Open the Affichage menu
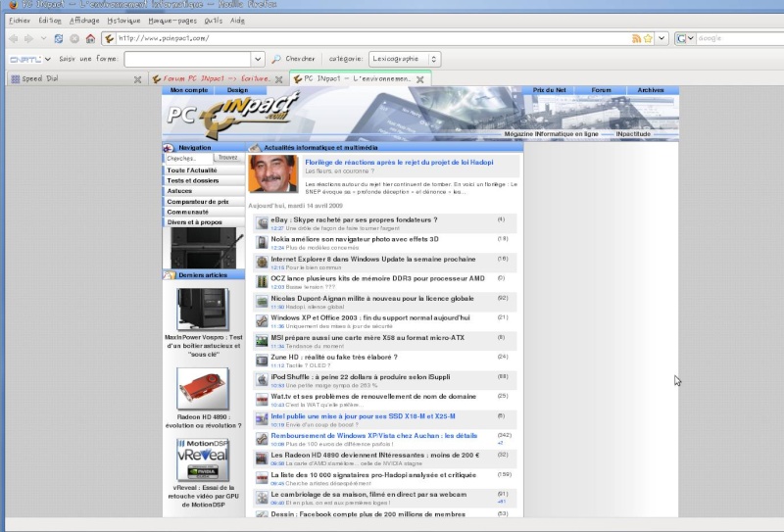Screen dimensions: 784x532 click(84, 21)
